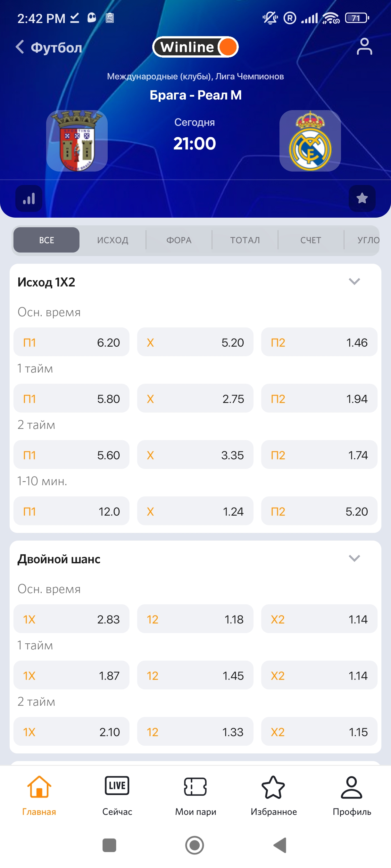Screen dimensions: 391x868
Task: Tap the Real Madrid team crest
Action: point(310,141)
